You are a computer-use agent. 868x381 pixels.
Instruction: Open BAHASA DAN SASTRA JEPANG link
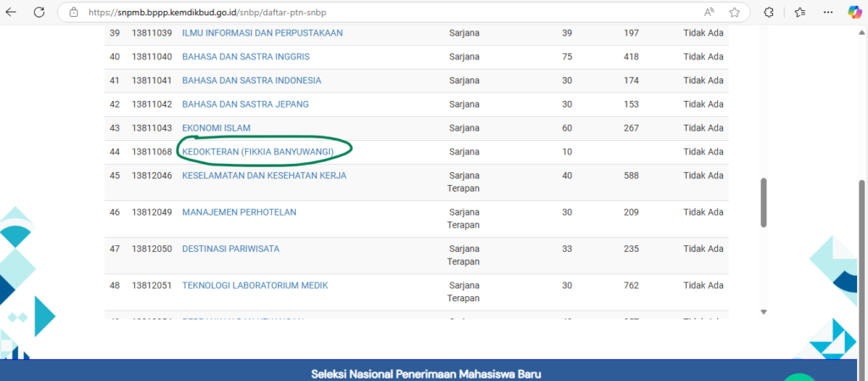(x=245, y=104)
